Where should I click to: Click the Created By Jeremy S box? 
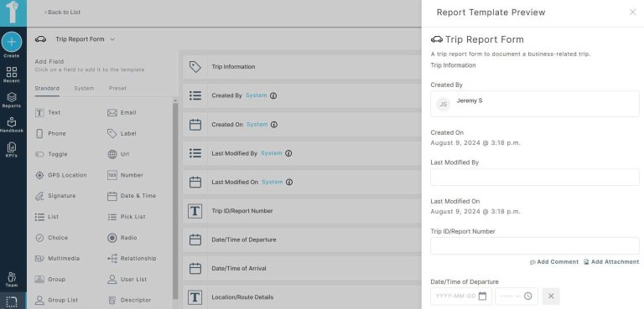(535, 104)
